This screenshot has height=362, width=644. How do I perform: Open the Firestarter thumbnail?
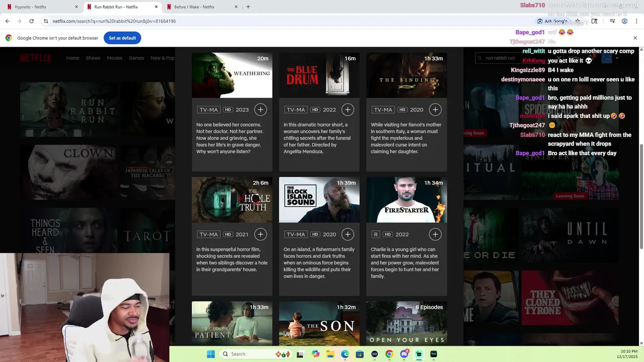(x=407, y=200)
